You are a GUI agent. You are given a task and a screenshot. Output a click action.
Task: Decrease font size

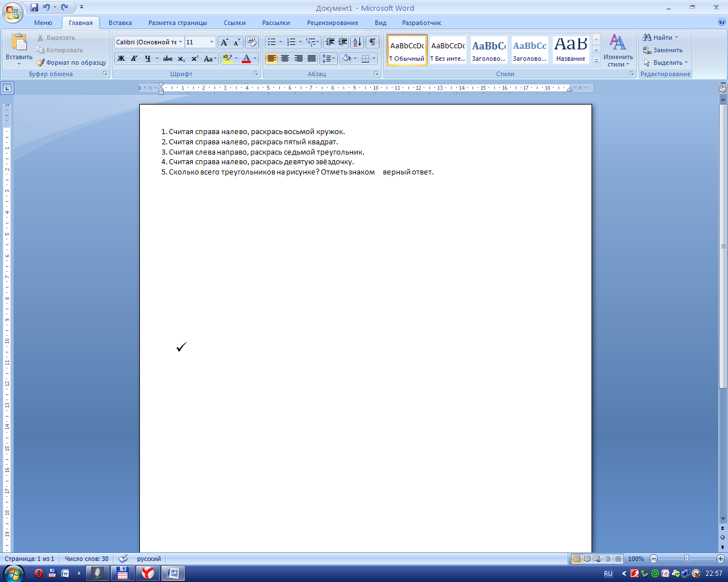click(x=237, y=43)
